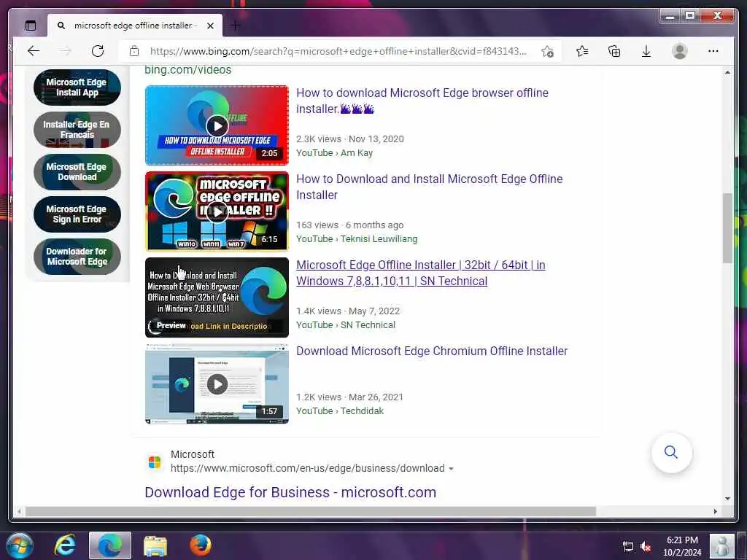Open the profile avatar icon
This screenshot has height=560, width=747.
pyautogui.click(x=679, y=51)
